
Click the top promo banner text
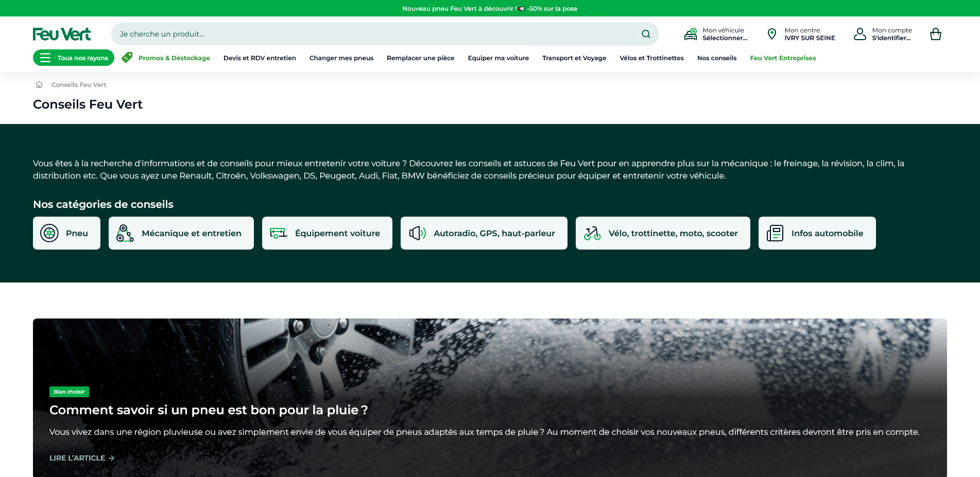tap(490, 9)
